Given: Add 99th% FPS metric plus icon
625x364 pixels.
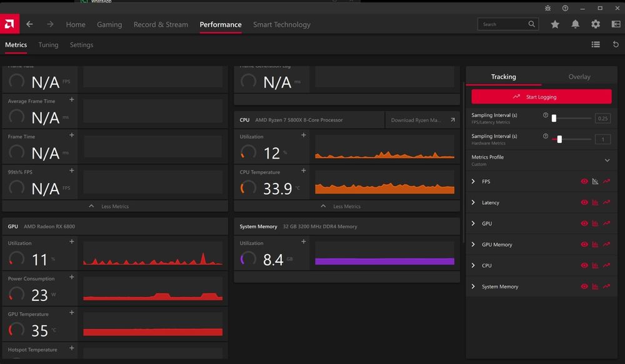Looking at the screenshot, I should (x=72, y=170).
